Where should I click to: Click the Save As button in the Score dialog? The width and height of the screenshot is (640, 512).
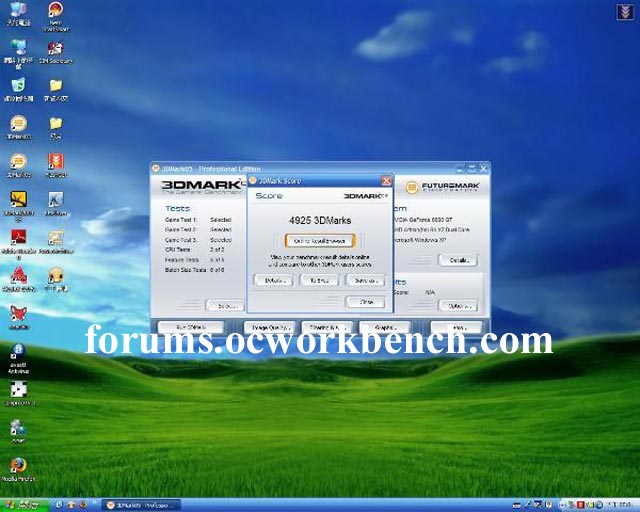coord(365,280)
